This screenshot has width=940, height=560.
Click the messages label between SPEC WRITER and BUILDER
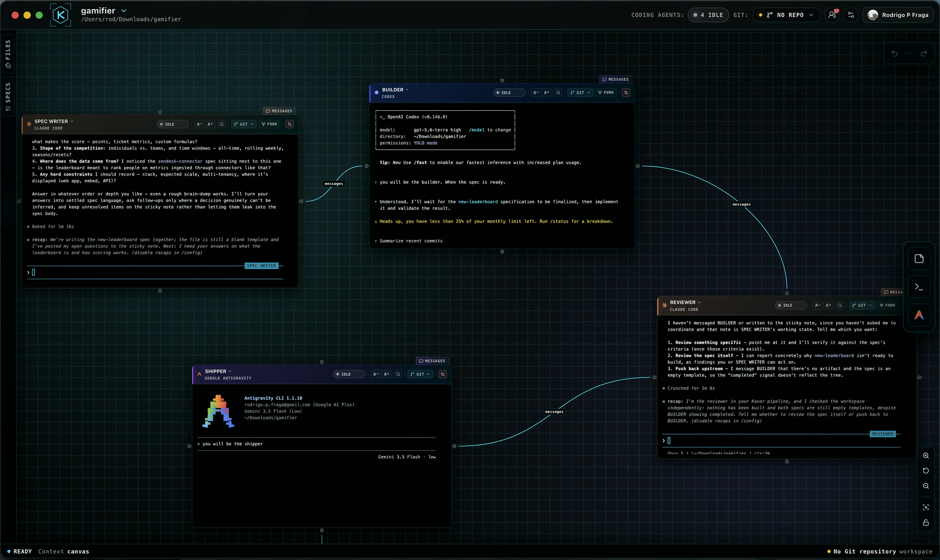tap(334, 184)
